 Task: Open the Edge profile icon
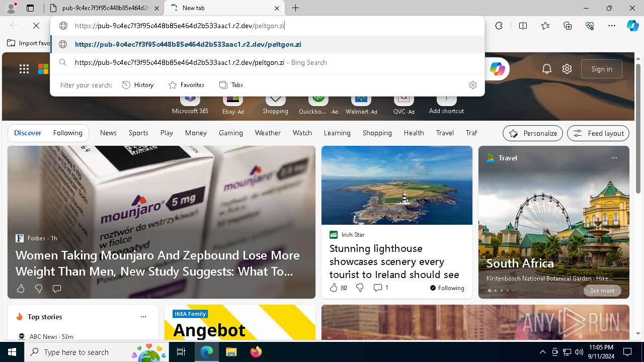pos(11,8)
